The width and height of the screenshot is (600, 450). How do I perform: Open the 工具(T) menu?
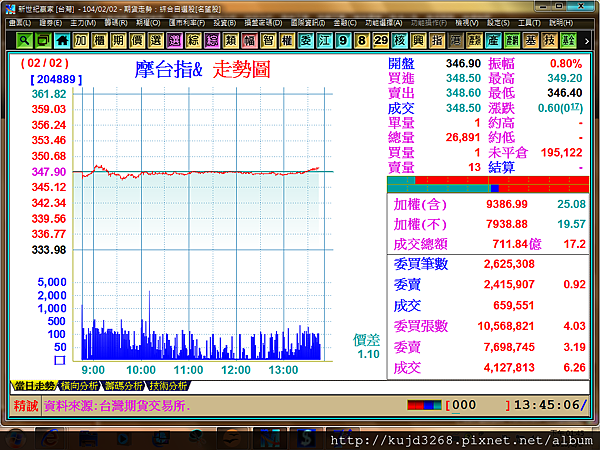pyautogui.click(x=529, y=23)
